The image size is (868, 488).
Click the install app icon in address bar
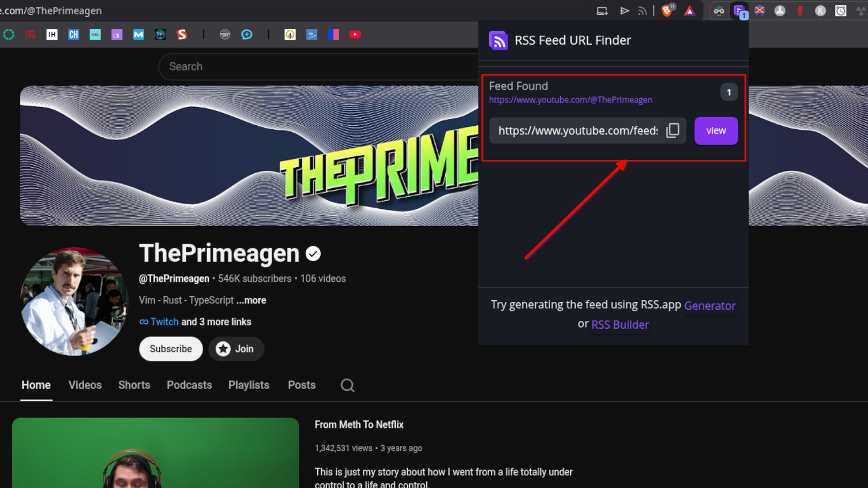pyautogui.click(x=602, y=11)
